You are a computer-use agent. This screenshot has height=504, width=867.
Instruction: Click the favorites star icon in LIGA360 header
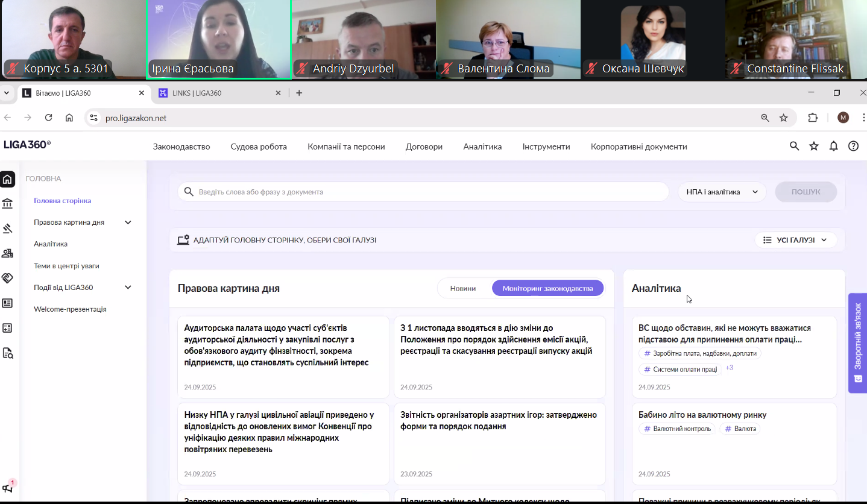[814, 146]
